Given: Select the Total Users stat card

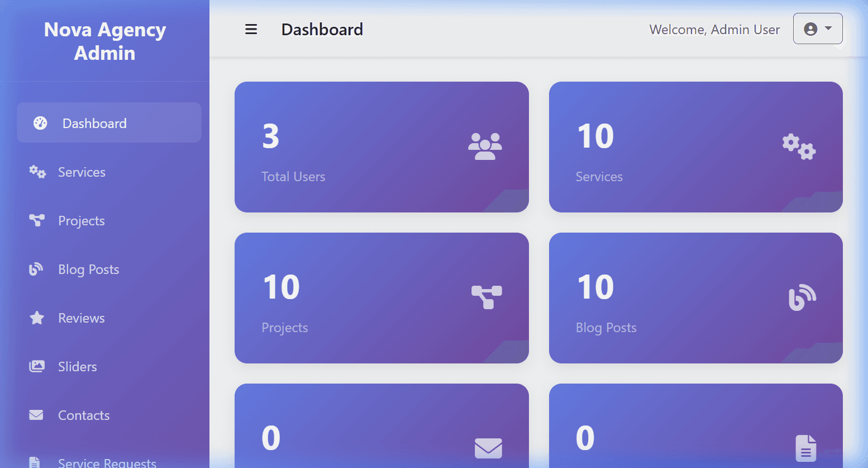Looking at the screenshot, I should (381, 147).
